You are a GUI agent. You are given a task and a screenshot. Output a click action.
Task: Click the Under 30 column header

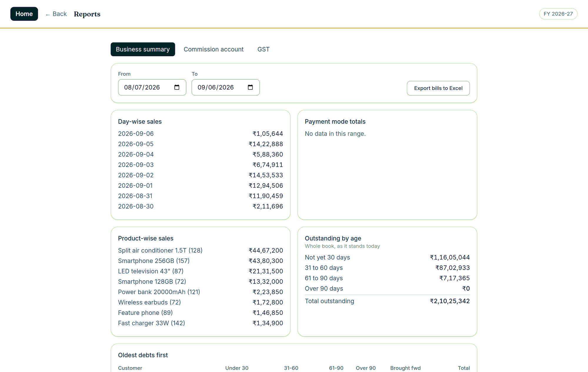click(237, 368)
